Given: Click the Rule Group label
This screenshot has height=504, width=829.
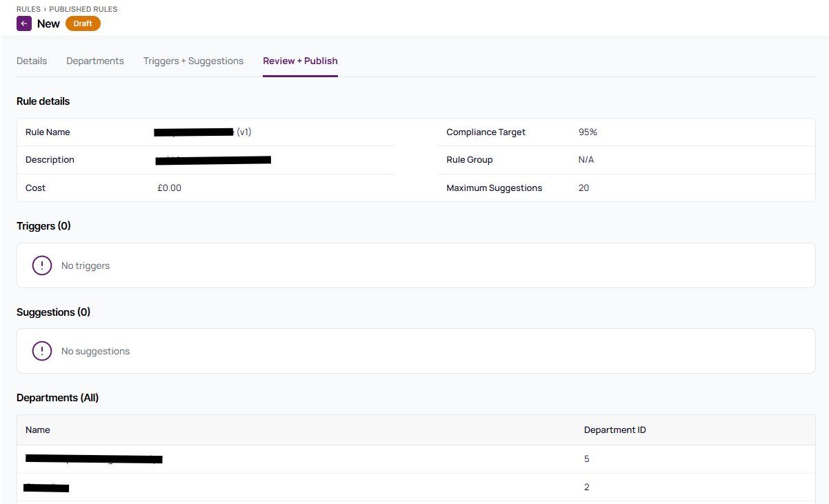Looking at the screenshot, I should pos(470,159).
